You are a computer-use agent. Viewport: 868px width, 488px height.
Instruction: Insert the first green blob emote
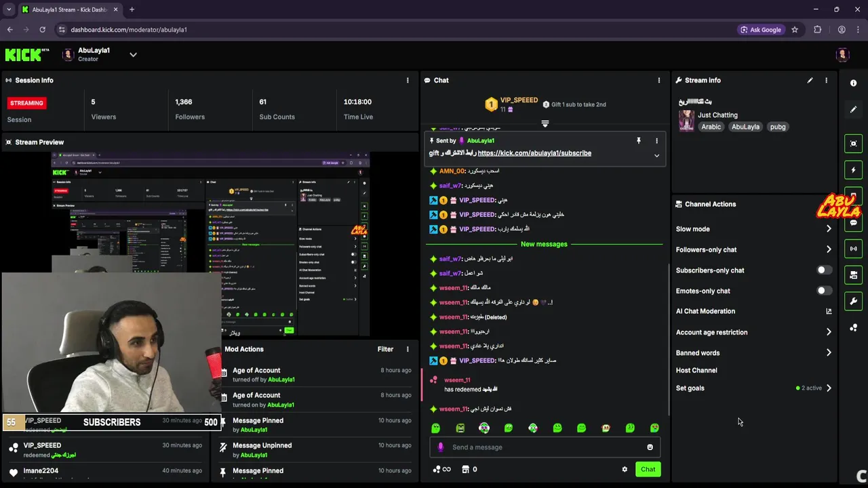pyautogui.click(x=435, y=428)
